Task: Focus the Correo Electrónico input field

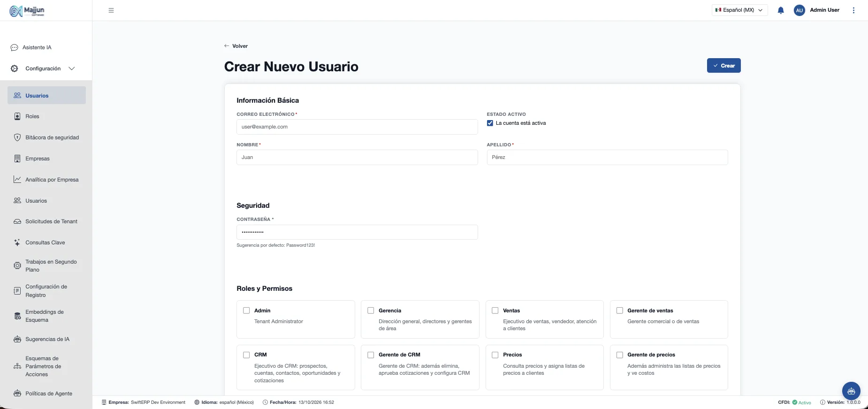Action: tap(357, 127)
